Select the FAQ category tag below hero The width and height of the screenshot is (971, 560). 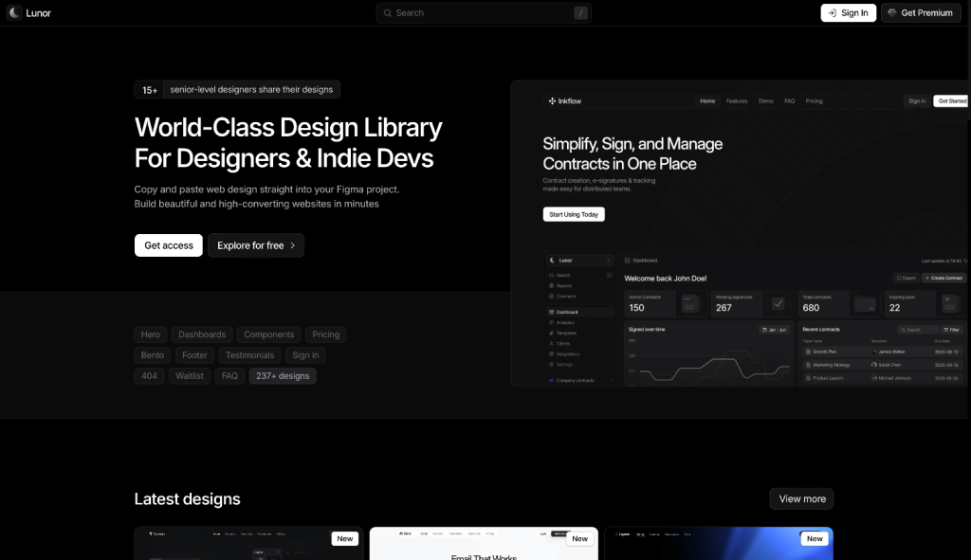(x=229, y=376)
